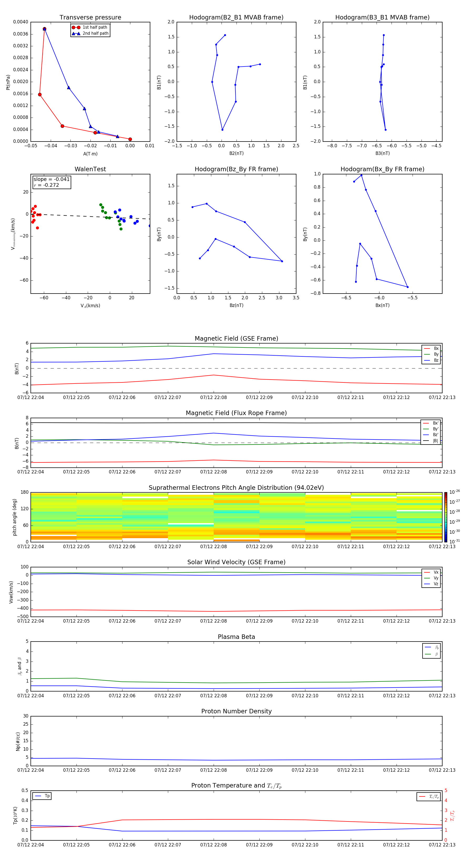
Task: Click the 'slope = -0.041' annotation
Action: click(52, 179)
